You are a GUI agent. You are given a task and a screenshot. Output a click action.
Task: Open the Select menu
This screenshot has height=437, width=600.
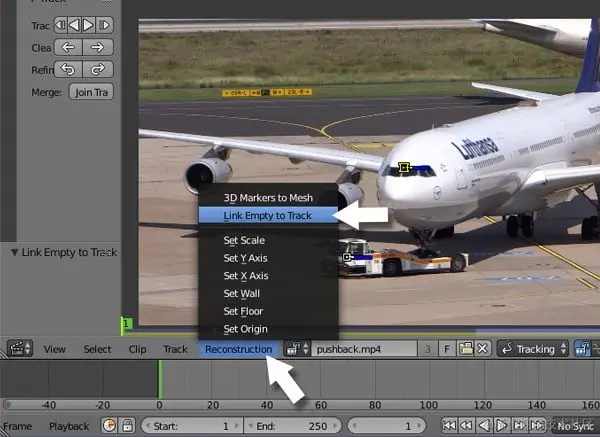tap(97, 349)
